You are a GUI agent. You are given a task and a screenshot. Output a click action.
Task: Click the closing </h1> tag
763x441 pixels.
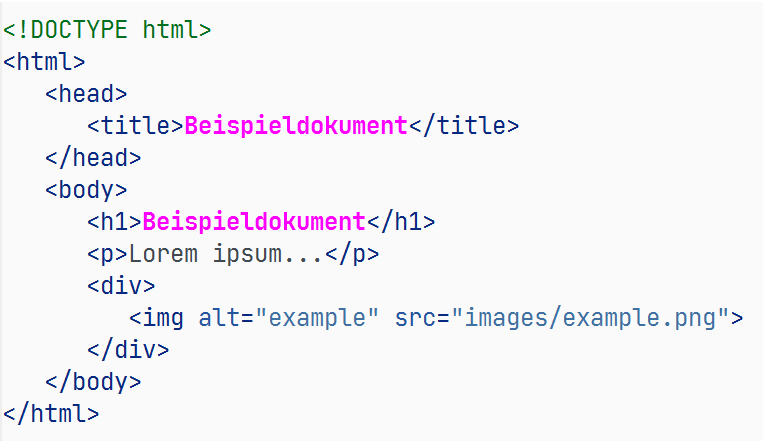(x=401, y=222)
